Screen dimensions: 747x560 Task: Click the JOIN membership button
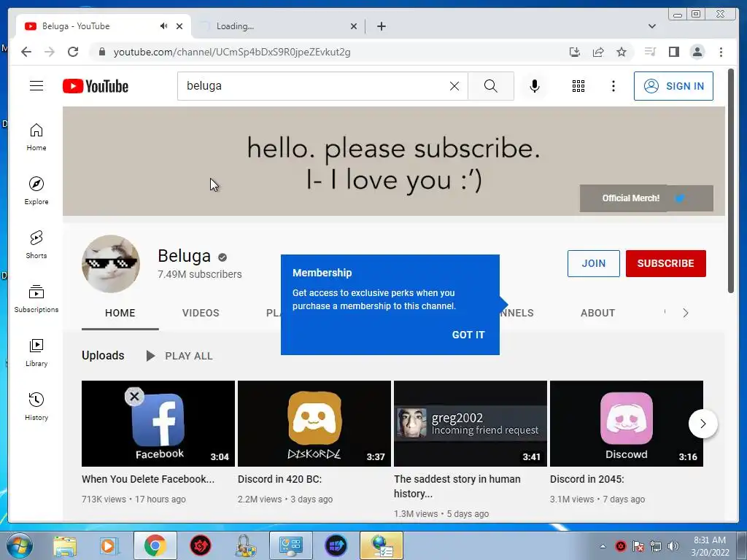[593, 263]
